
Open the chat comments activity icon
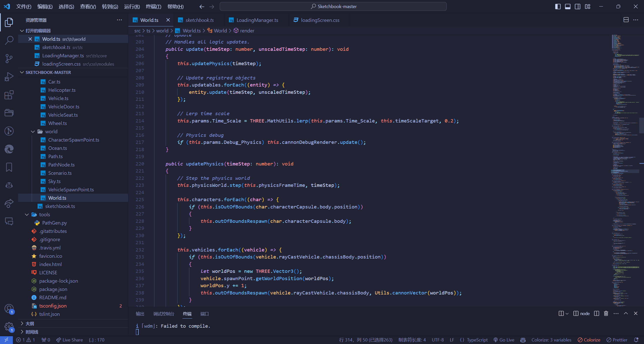tap(9, 222)
